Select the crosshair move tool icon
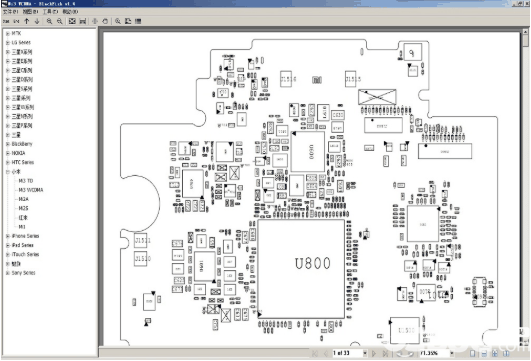 (x=95, y=21)
